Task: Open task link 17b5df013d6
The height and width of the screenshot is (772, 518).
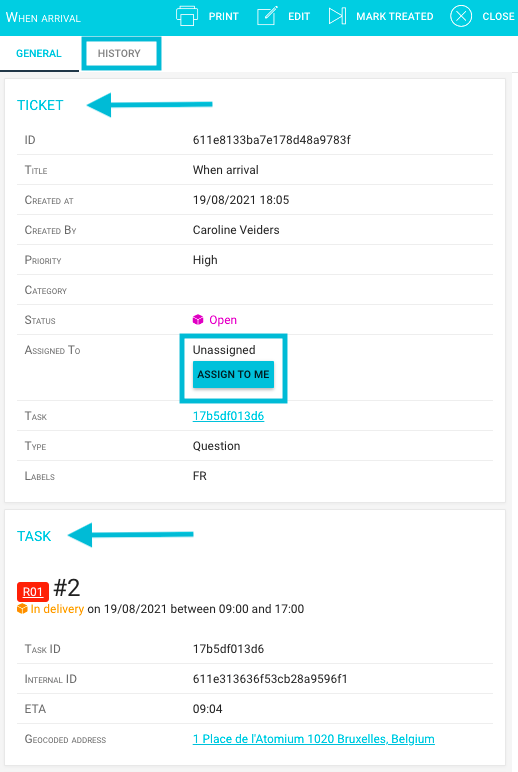Action: [x=228, y=416]
